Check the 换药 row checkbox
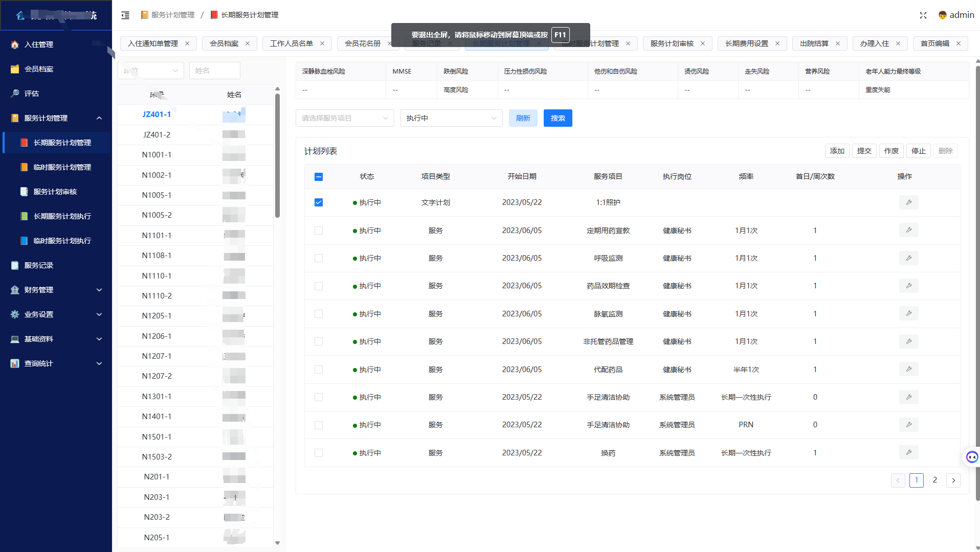 click(319, 453)
